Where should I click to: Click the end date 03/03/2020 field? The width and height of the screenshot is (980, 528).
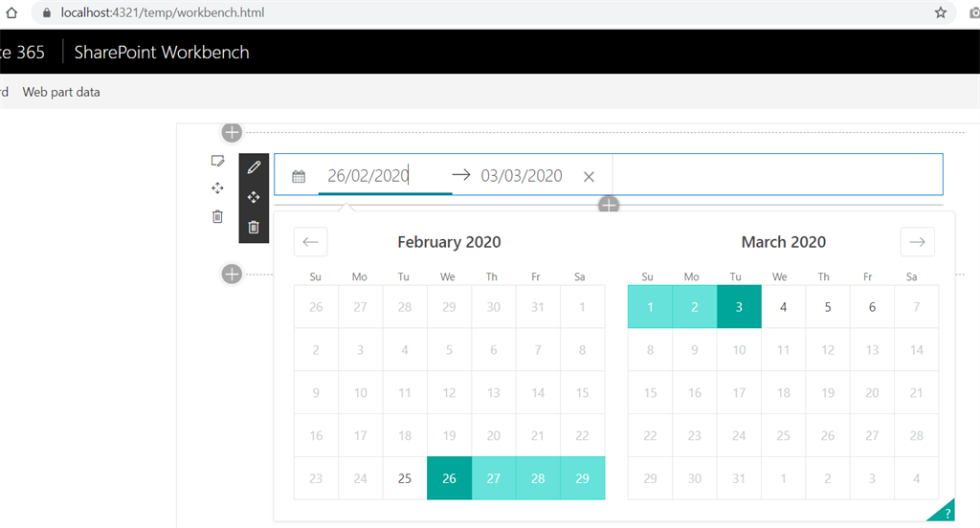point(522,176)
